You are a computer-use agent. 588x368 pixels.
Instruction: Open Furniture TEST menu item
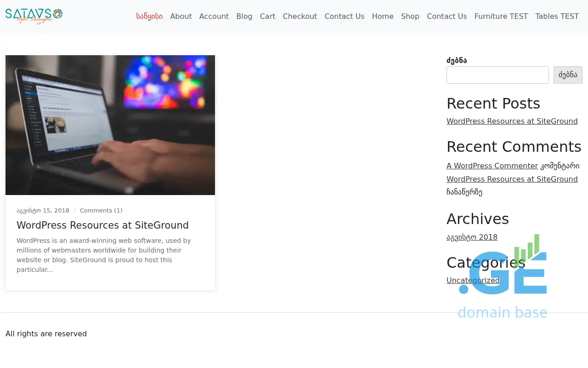[x=501, y=16]
